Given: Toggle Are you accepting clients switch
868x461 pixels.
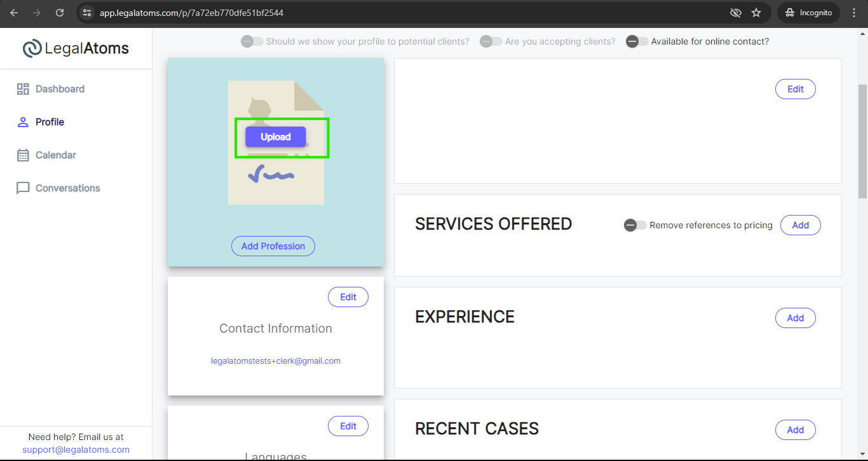Looking at the screenshot, I should click(491, 41).
